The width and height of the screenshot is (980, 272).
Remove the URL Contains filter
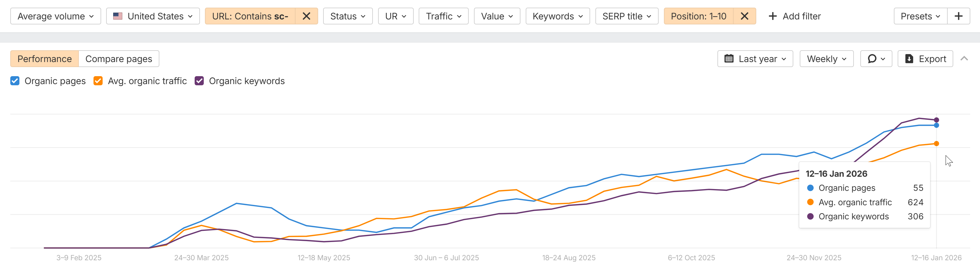306,16
